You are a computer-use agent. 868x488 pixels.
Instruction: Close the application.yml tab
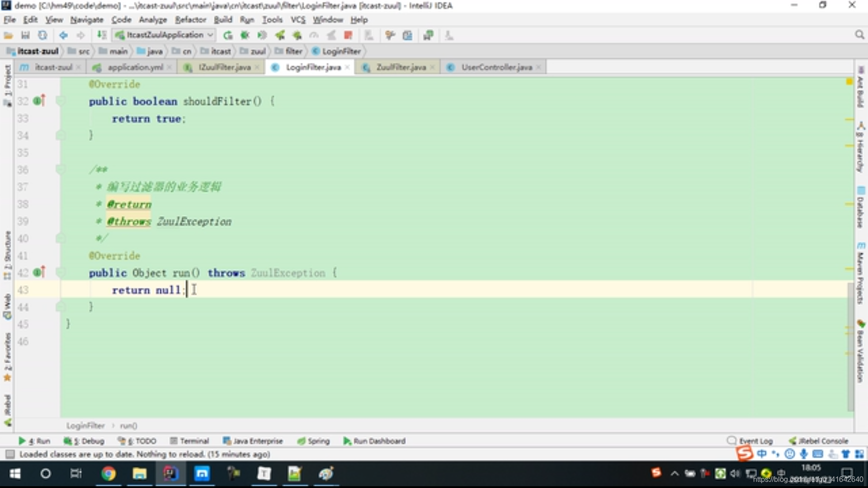tap(169, 67)
